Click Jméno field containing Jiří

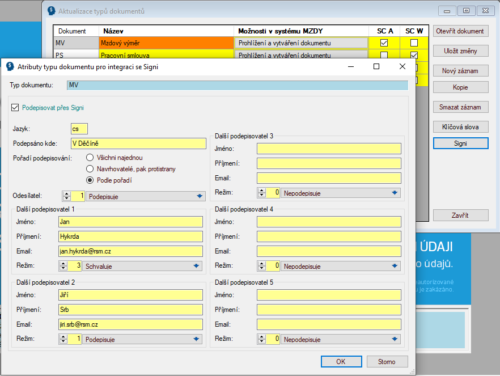pos(130,295)
